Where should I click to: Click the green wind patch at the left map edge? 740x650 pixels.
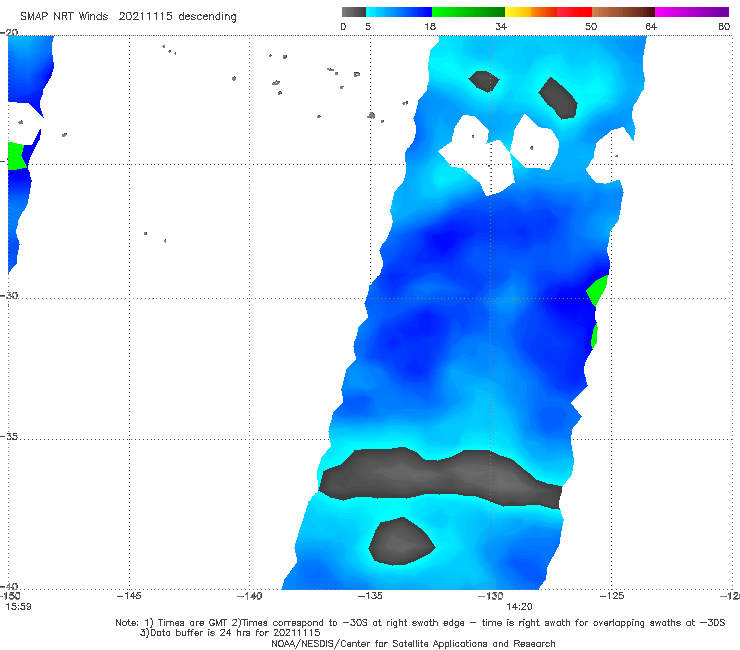16,156
